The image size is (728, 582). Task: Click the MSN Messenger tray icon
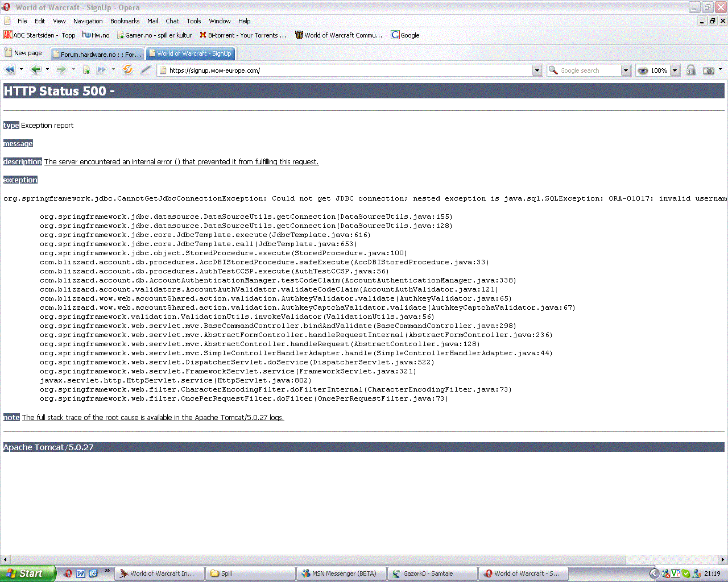666,573
